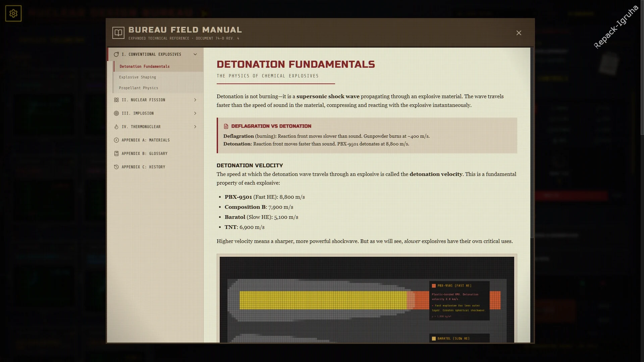644x362 pixels.
Task: Click the Deflagration vs Detonation note icon
Action: point(226,126)
